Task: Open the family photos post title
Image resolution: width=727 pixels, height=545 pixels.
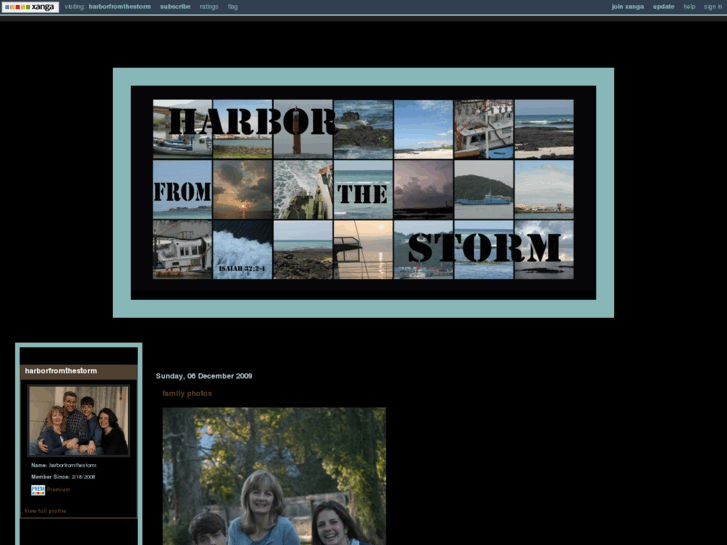Action: click(x=187, y=394)
